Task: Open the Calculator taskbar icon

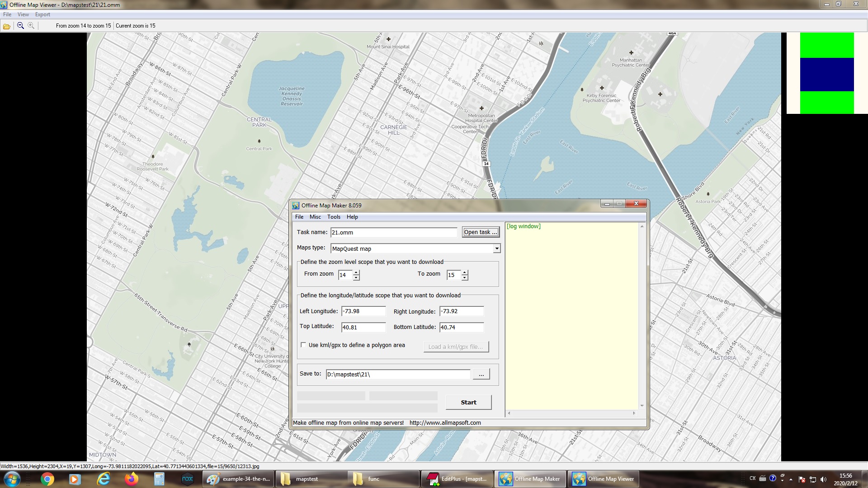Action: [x=159, y=479]
